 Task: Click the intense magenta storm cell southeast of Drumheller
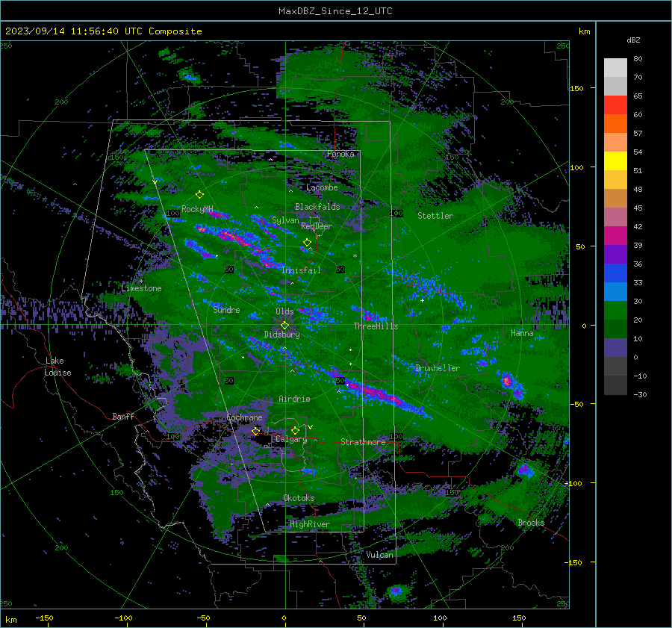click(507, 381)
